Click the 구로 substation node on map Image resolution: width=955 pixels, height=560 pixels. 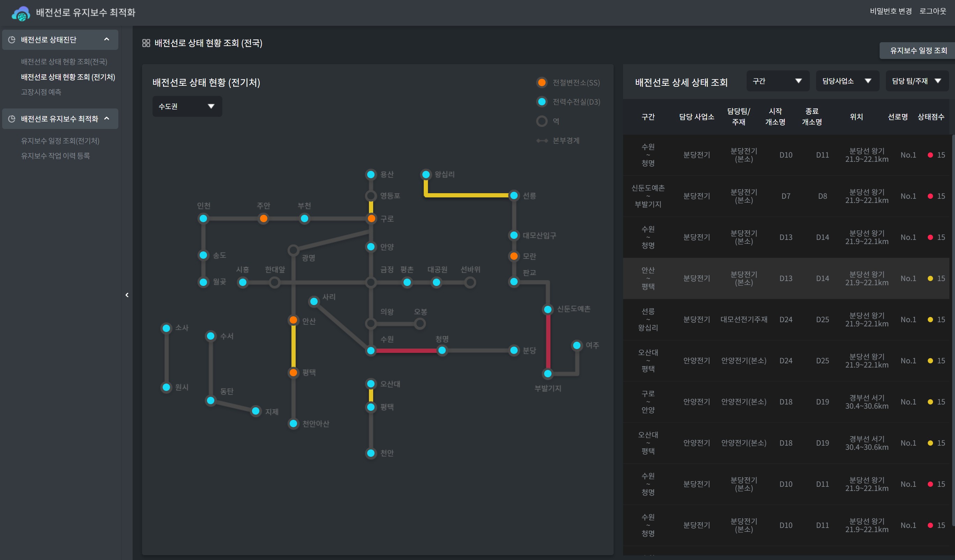371,219
